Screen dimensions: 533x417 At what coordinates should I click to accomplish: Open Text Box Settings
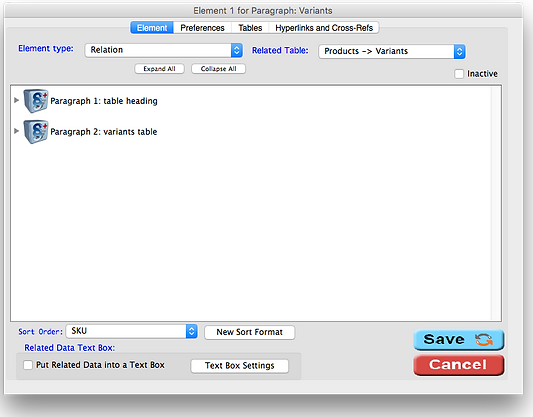point(240,366)
